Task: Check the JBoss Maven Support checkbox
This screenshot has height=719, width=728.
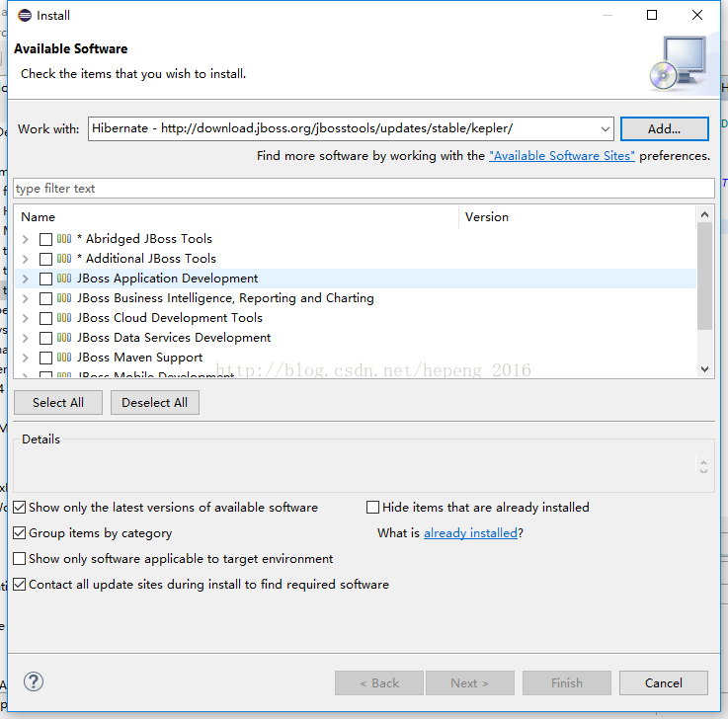Action: (x=45, y=358)
